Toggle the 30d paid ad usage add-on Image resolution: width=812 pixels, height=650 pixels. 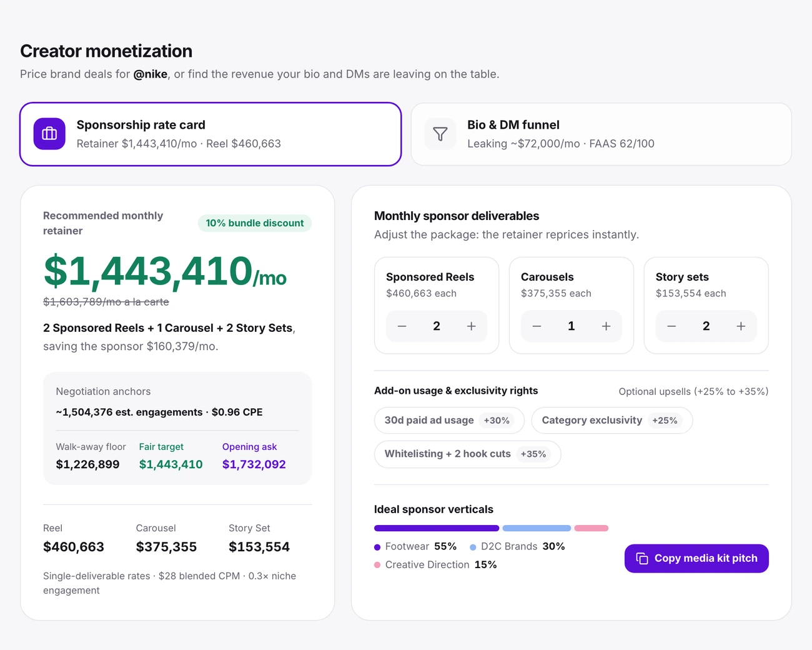pyautogui.click(x=449, y=421)
